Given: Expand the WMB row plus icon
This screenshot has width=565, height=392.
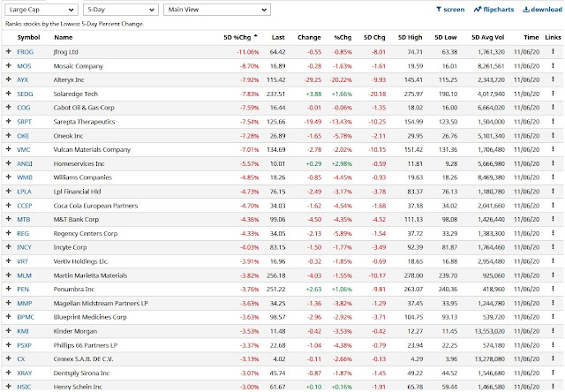Looking at the screenshot, I should coord(9,177).
